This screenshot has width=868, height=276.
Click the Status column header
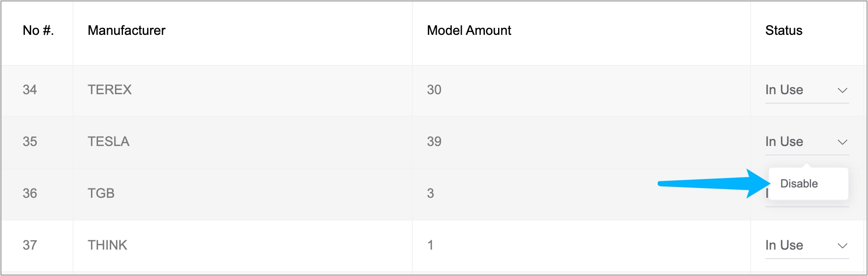click(x=784, y=31)
